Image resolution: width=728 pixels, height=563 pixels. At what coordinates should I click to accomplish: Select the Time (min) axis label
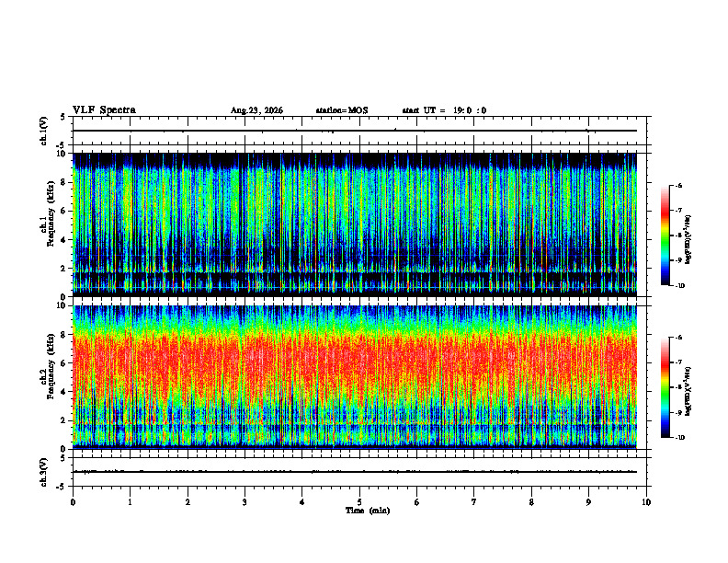point(368,511)
